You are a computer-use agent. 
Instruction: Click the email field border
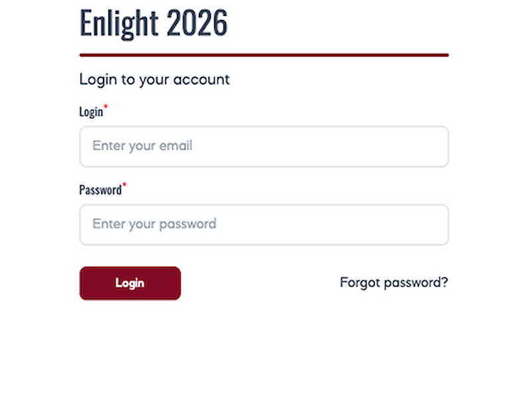(264, 129)
